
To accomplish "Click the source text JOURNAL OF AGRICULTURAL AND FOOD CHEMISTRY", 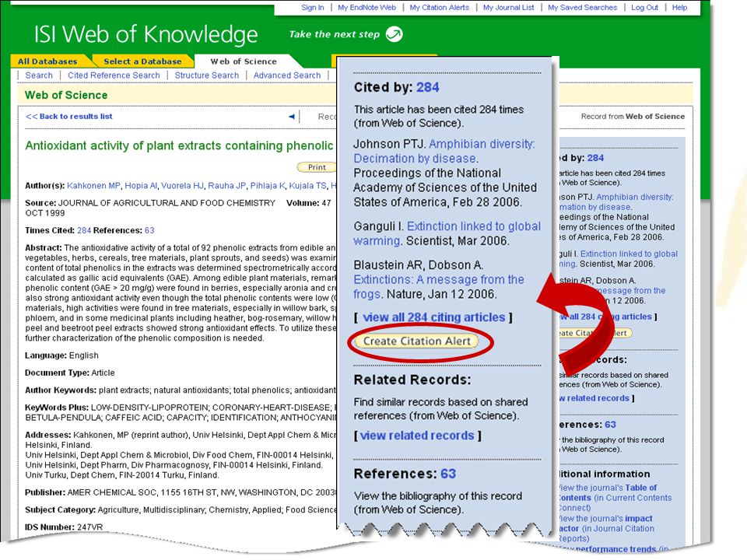I will (167, 203).
